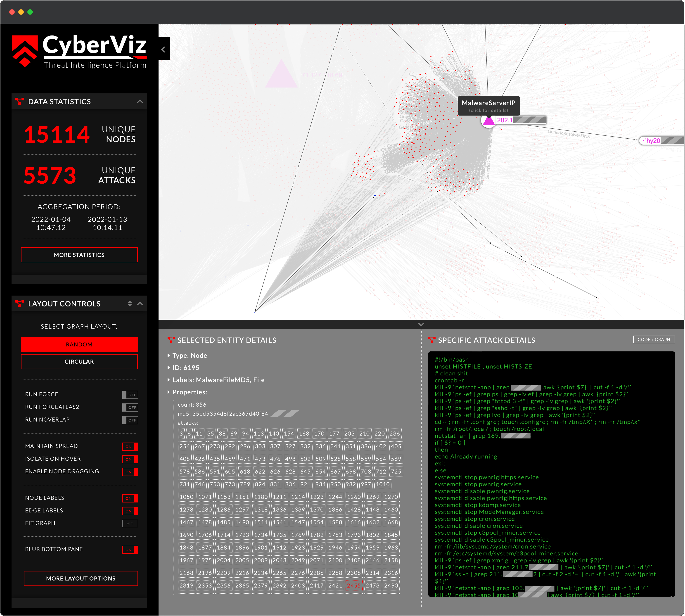Click the Selected Entity Details header icon
Image resolution: width=685 pixels, height=616 pixels.
click(x=171, y=340)
